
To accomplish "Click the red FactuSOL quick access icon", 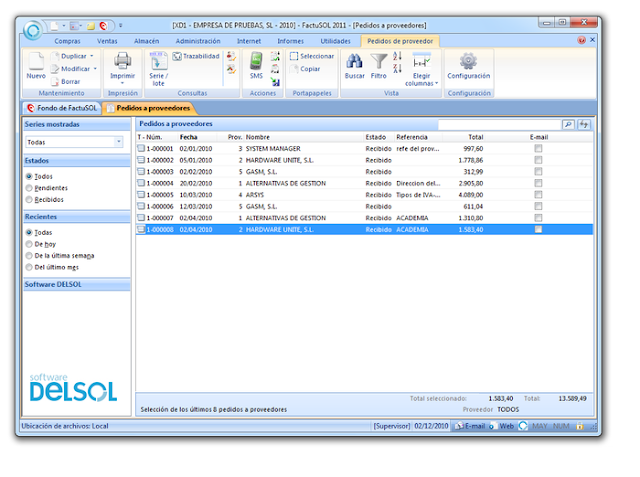I will pos(103,26).
